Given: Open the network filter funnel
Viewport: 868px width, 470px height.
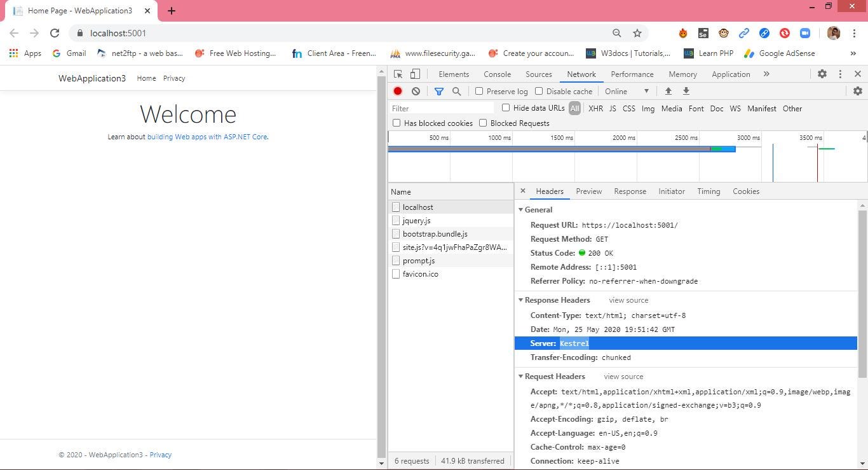Looking at the screenshot, I should (438, 91).
